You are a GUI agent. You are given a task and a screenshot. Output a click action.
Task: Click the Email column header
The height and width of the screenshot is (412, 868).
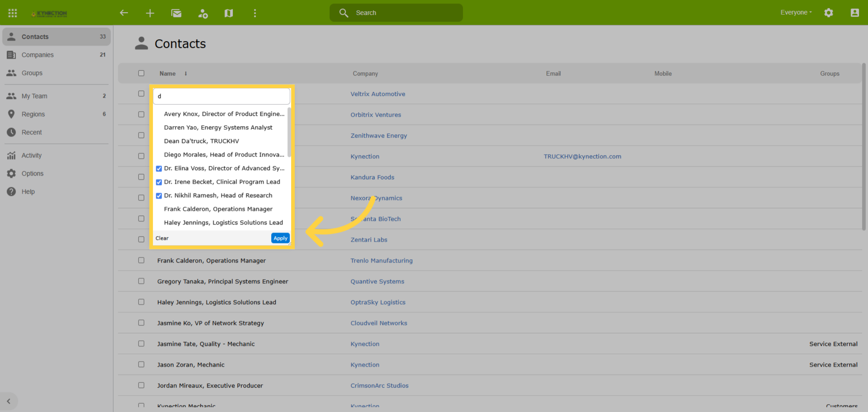click(x=553, y=73)
